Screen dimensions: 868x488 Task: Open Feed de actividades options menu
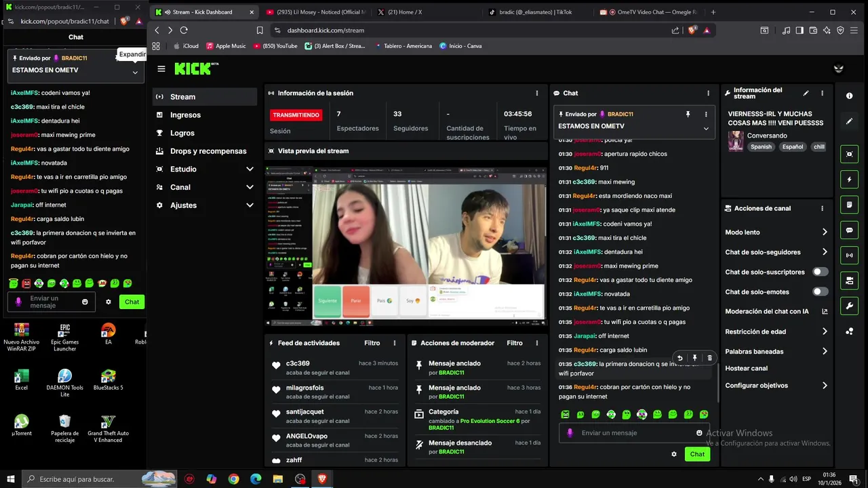(395, 343)
